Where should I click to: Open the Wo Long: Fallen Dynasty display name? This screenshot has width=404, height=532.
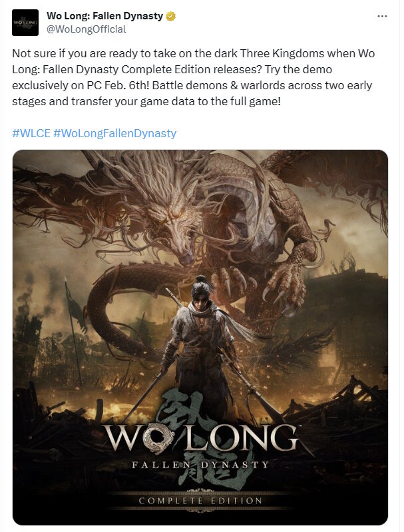point(104,16)
